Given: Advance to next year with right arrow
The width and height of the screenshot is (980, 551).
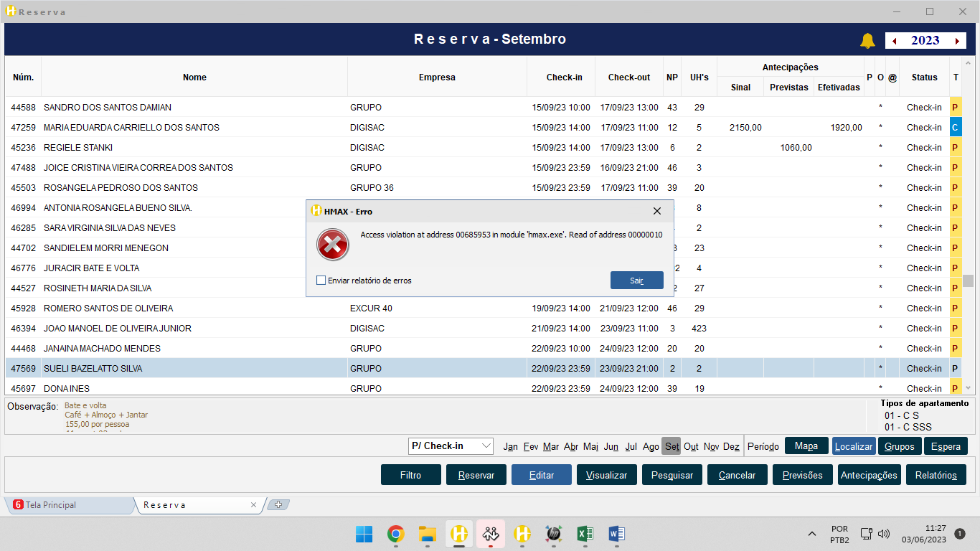Looking at the screenshot, I should 957,41.
